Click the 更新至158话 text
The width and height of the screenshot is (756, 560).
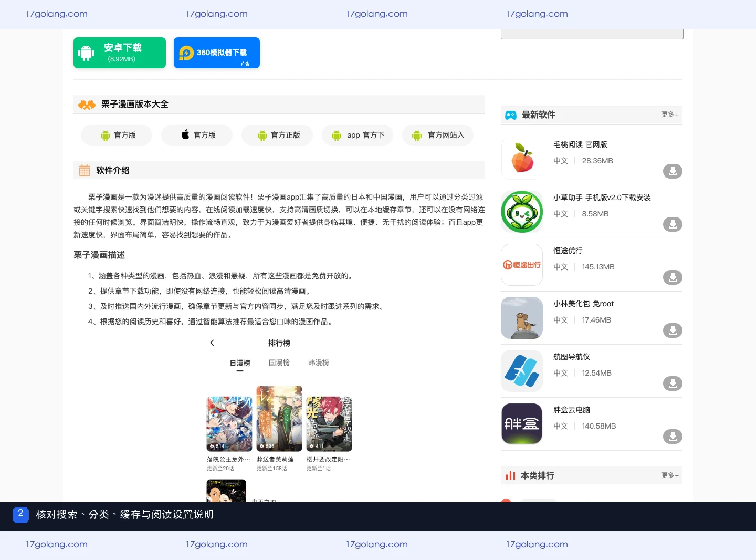tap(272, 469)
